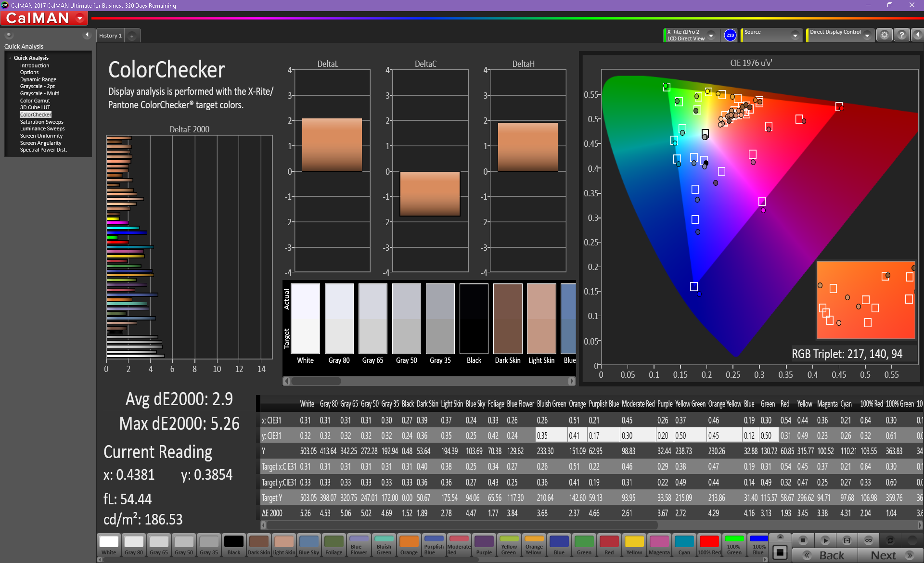This screenshot has height=563, width=924.
Task: Click the single read bracket icon
Action: tap(847, 540)
